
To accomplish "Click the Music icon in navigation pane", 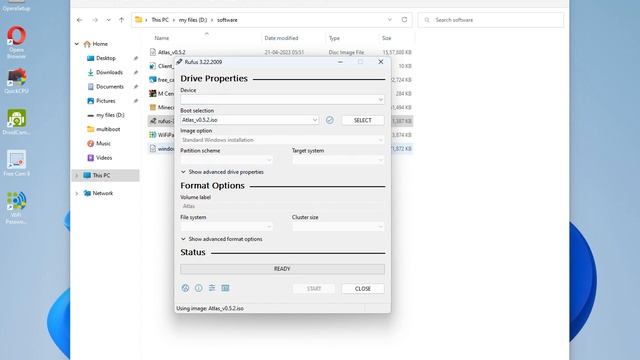I will coord(91,144).
